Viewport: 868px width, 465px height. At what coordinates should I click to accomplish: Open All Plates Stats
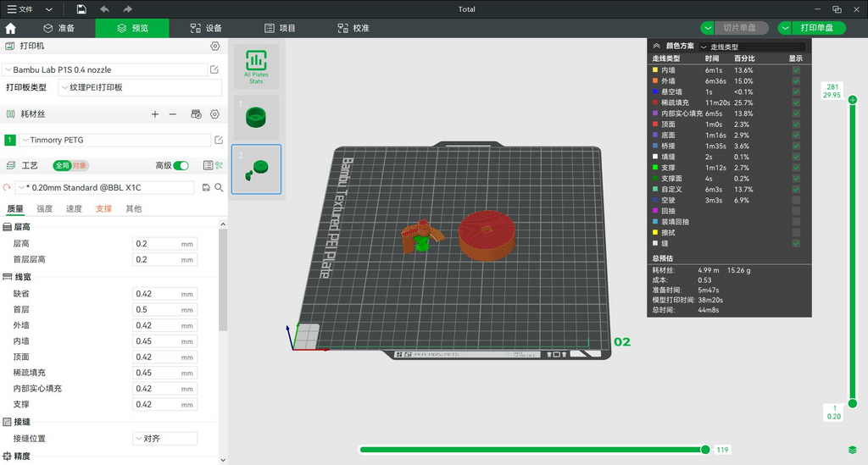[256, 66]
